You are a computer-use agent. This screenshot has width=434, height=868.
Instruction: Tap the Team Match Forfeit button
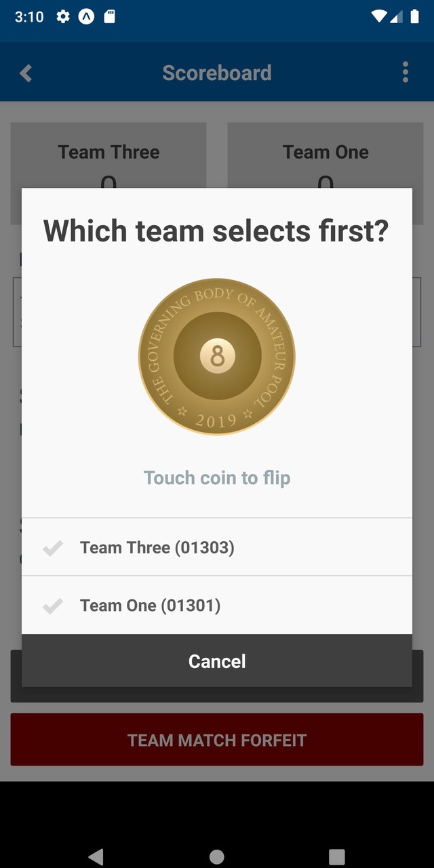(217, 740)
